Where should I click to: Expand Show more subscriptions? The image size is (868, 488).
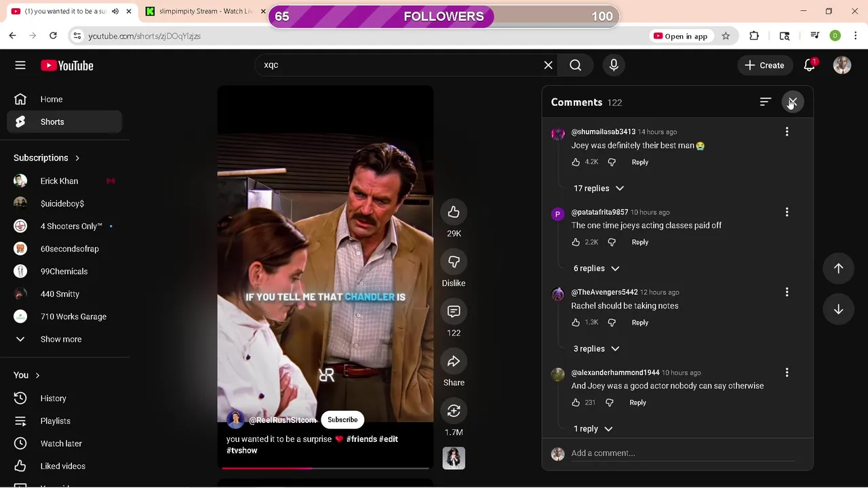pos(64,339)
